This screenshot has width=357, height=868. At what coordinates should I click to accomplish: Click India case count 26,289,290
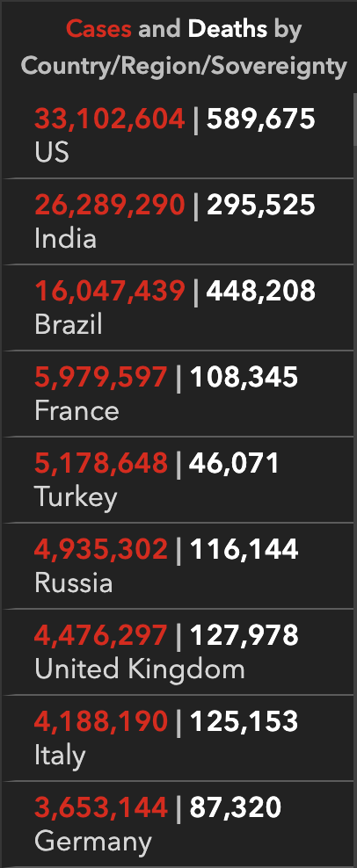coord(109,206)
